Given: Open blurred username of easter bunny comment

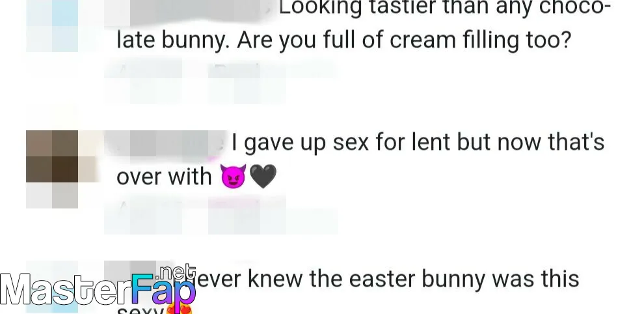Looking at the screenshot, I should pyautogui.click(x=140, y=271).
